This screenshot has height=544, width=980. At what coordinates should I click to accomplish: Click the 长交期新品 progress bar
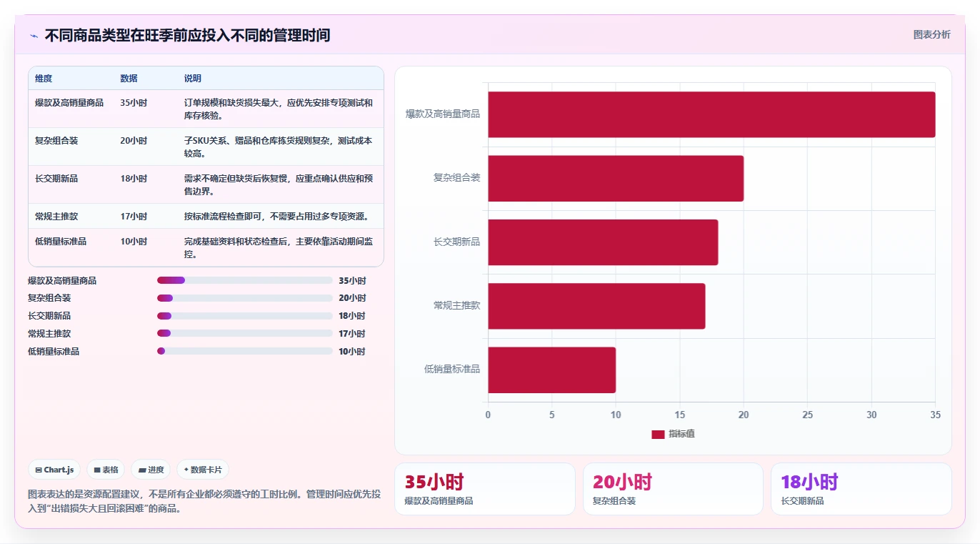coord(245,316)
